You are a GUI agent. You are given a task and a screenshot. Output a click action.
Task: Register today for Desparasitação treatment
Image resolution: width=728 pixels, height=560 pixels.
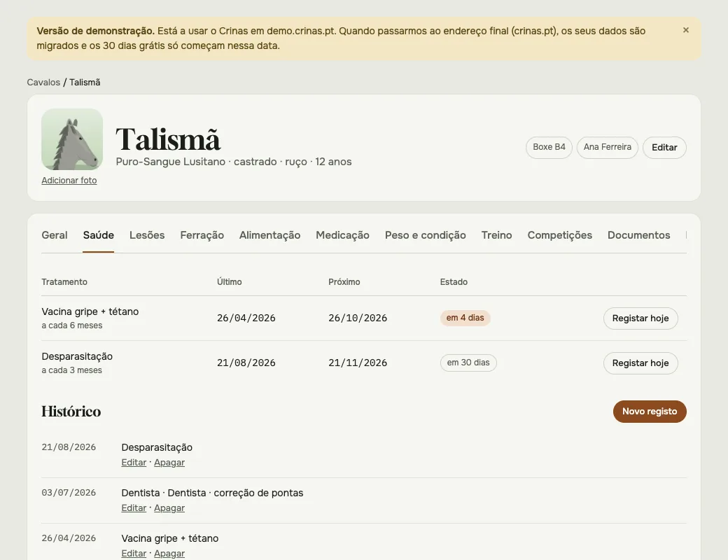pos(640,363)
